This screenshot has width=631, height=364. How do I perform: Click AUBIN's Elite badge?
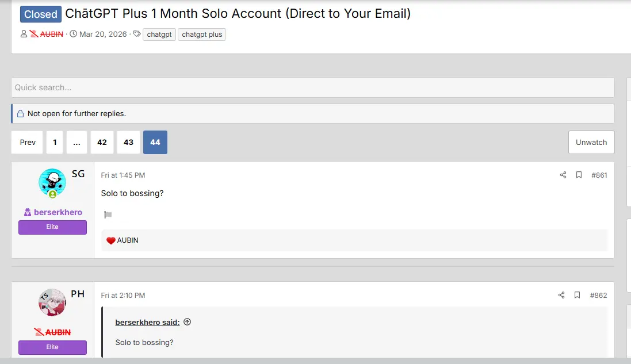point(52,347)
